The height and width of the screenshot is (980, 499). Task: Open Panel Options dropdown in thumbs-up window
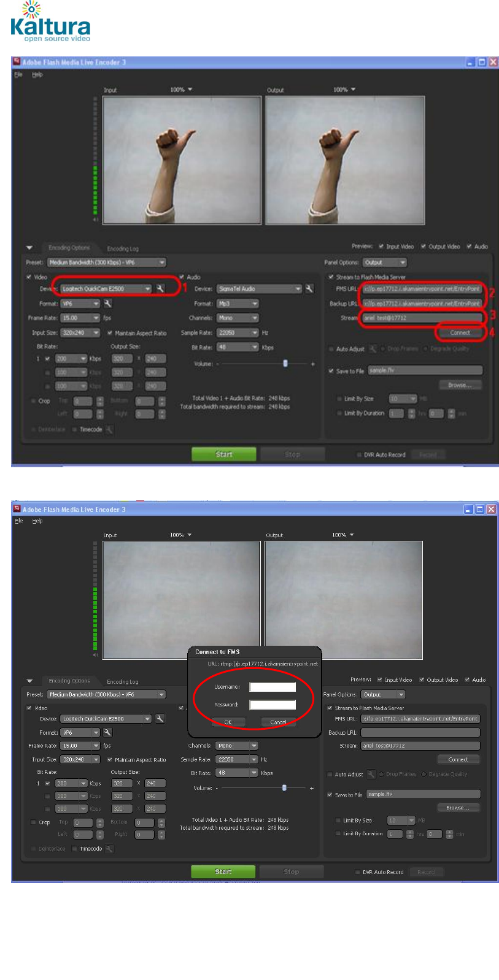[x=385, y=262]
